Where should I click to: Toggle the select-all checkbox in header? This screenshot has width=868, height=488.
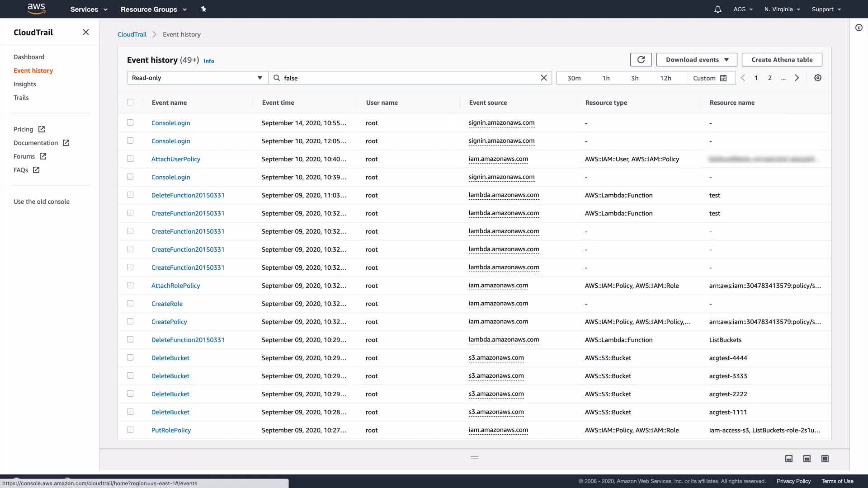pyautogui.click(x=130, y=102)
